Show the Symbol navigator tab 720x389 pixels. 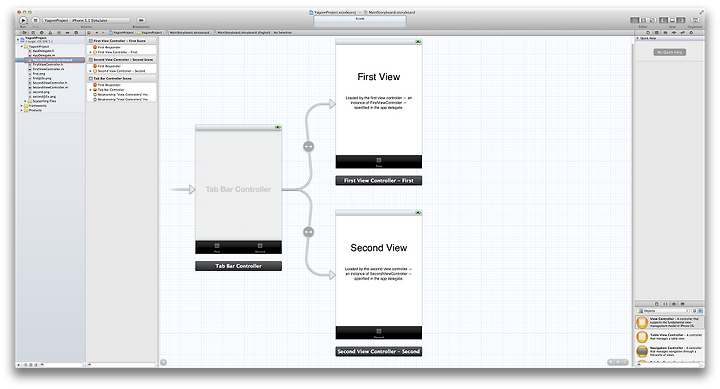pos(33,33)
